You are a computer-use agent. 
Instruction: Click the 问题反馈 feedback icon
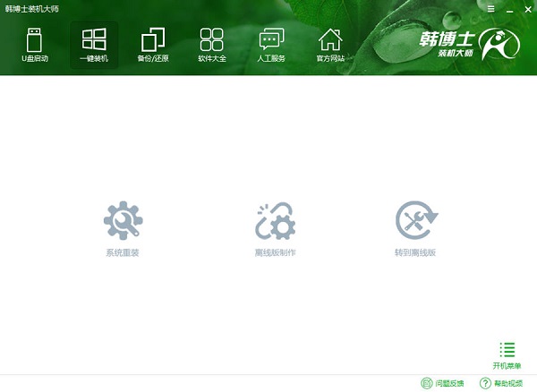click(426, 383)
